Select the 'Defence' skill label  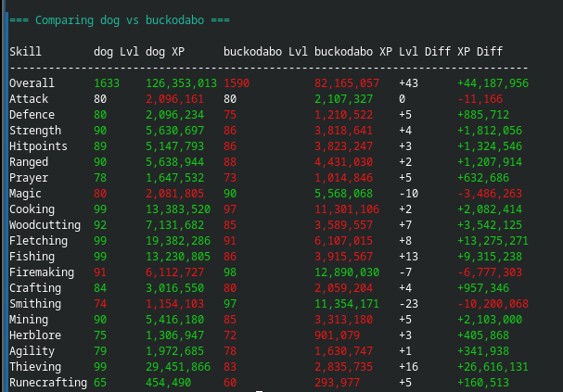pos(32,115)
